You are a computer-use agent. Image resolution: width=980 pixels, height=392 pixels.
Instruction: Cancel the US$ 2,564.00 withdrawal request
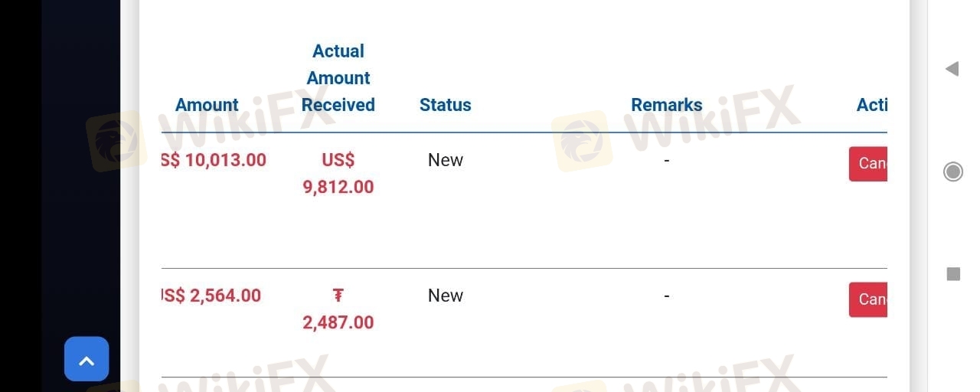point(868,299)
